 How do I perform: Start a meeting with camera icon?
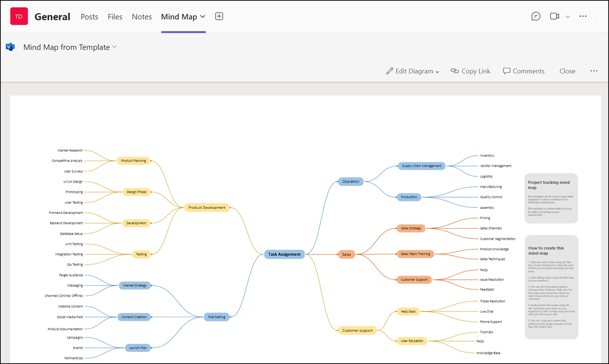coord(554,16)
